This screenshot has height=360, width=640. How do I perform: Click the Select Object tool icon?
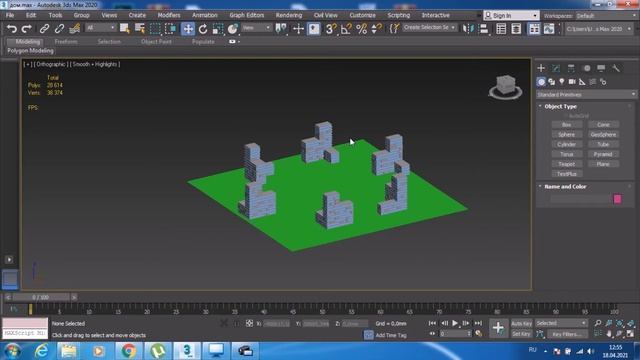pyautogui.click(x=124, y=29)
